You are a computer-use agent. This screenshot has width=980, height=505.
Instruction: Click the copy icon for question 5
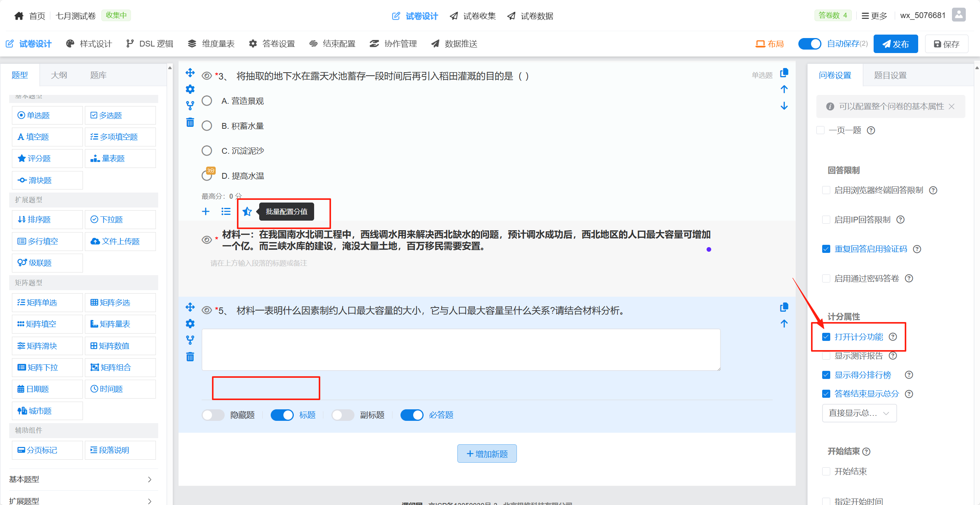pos(784,307)
